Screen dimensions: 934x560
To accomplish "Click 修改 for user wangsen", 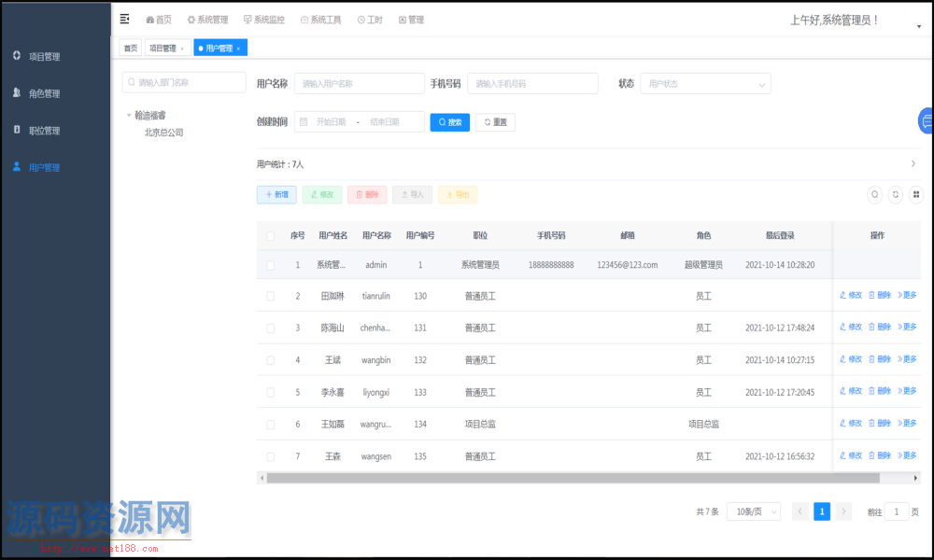I will [x=851, y=455].
